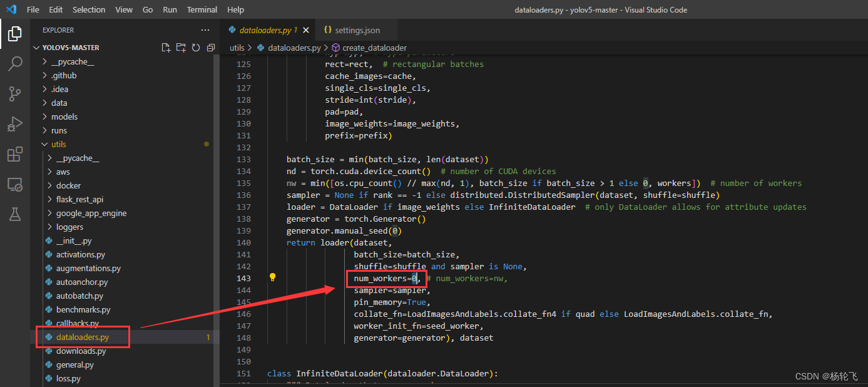Open the Run and Debug view

[15, 124]
